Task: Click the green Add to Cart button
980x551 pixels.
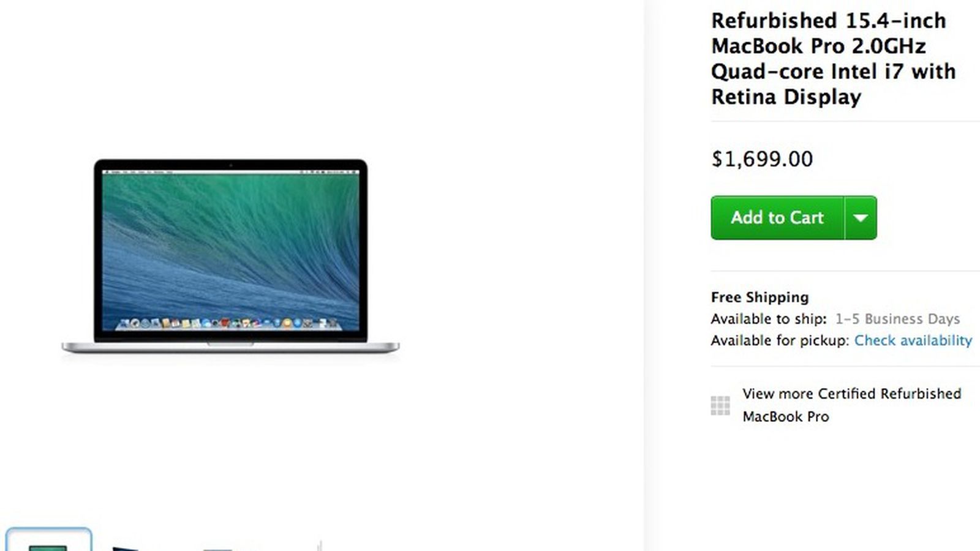Action: point(777,217)
